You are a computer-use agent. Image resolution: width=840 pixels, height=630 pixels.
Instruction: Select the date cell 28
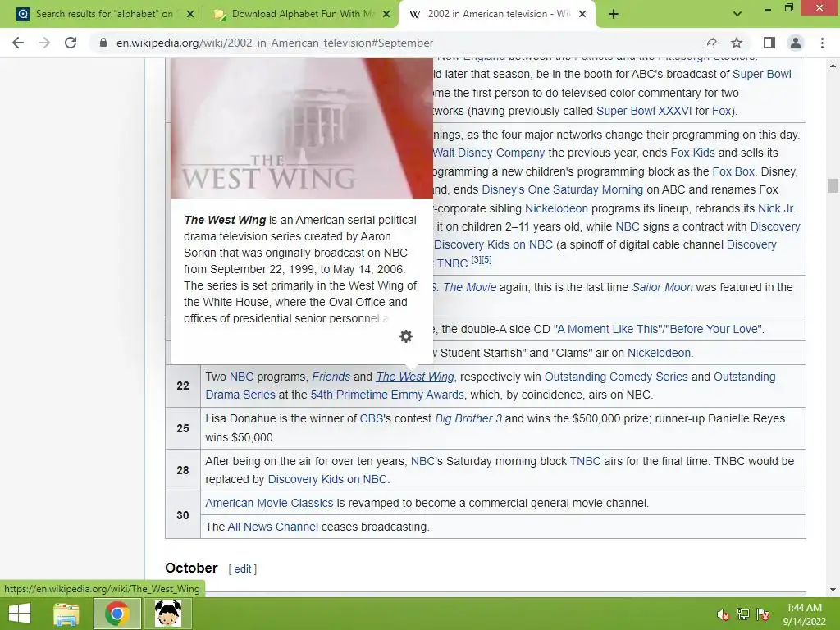pyautogui.click(x=183, y=470)
